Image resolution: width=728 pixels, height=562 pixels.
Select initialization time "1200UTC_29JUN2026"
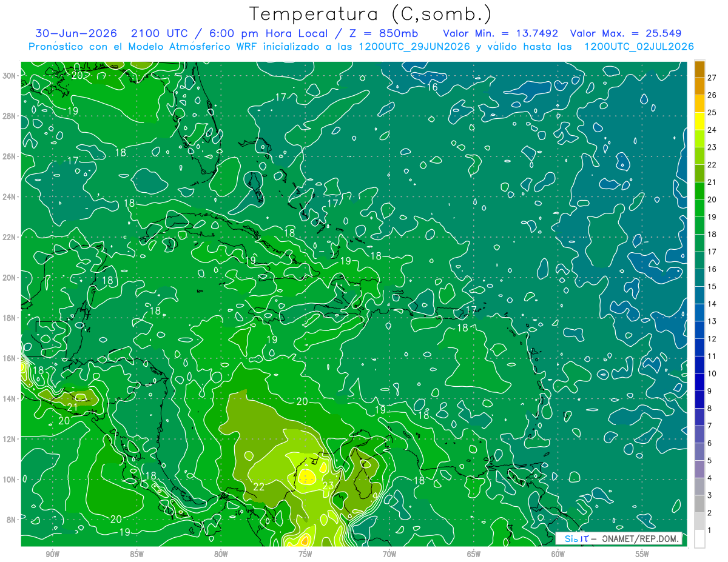click(414, 47)
